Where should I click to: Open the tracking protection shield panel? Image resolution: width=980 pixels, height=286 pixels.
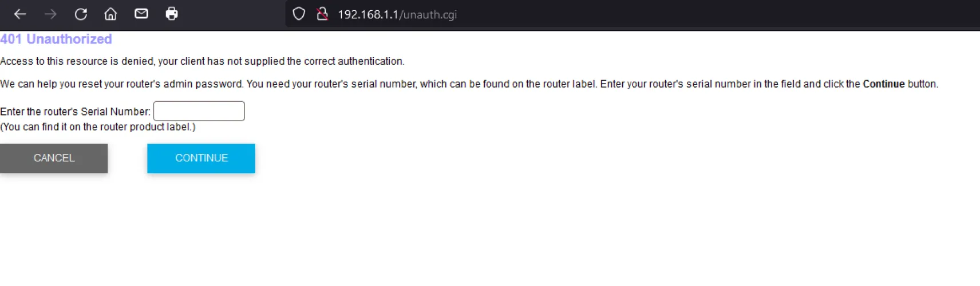pos(299,14)
